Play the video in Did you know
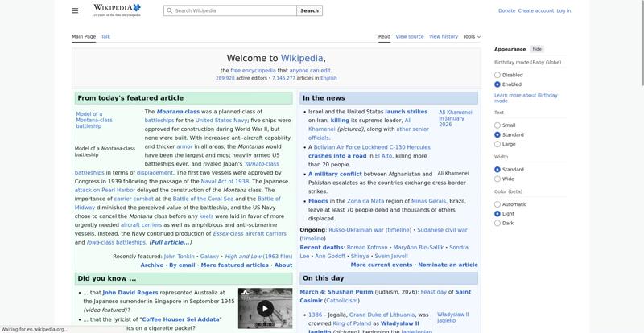 265,308
